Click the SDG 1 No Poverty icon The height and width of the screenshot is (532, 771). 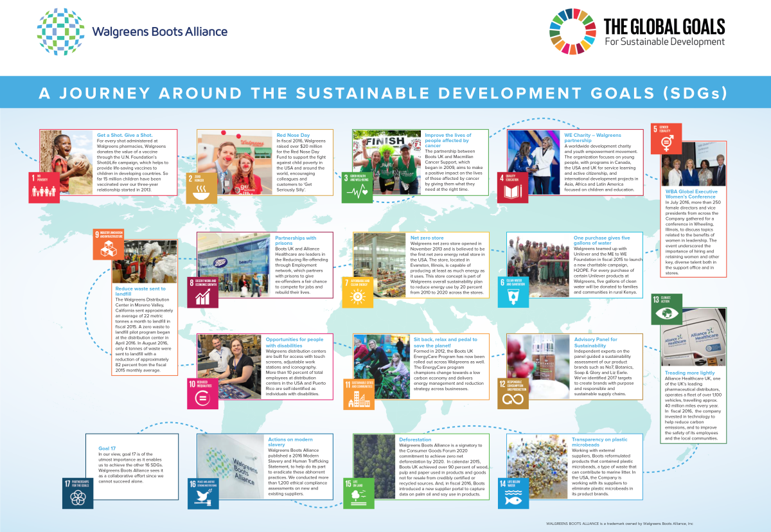coord(45,187)
